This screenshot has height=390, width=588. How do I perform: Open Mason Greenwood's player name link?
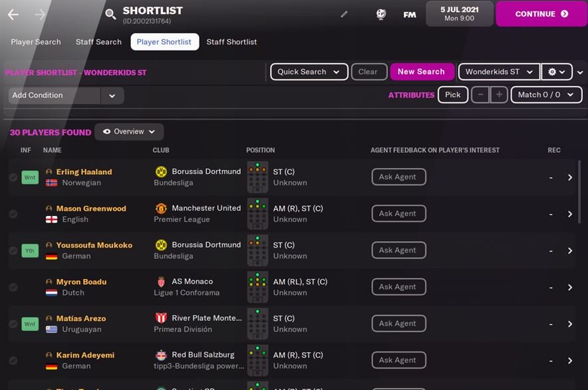pos(91,209)
